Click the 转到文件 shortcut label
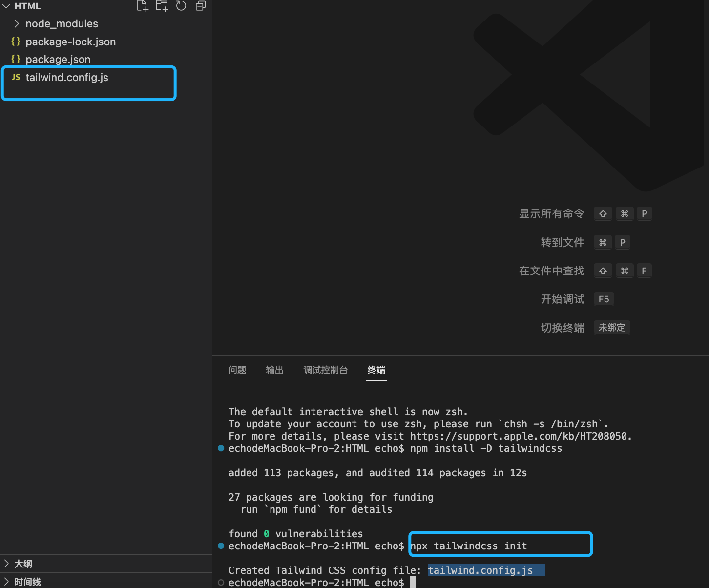Viewport: 709px width, 588px height. coord(563,242)
